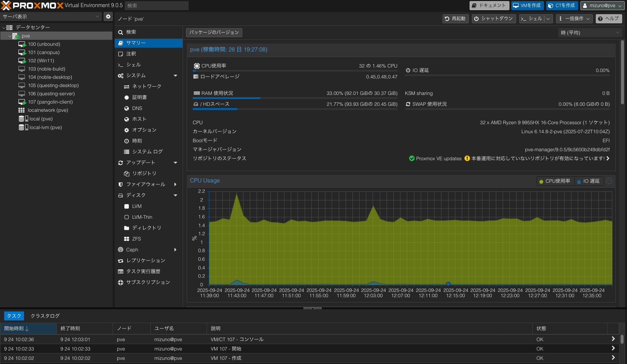The height and width of the screenshot is (364, 627).
Task: Click the 検索 search field in header
Action: [156, 6]
